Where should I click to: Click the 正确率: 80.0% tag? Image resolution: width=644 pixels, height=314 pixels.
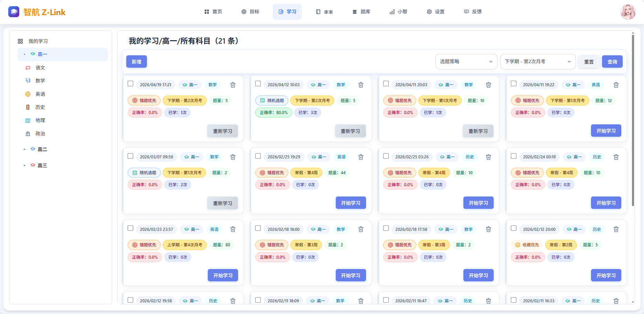[x=273, y=113]
